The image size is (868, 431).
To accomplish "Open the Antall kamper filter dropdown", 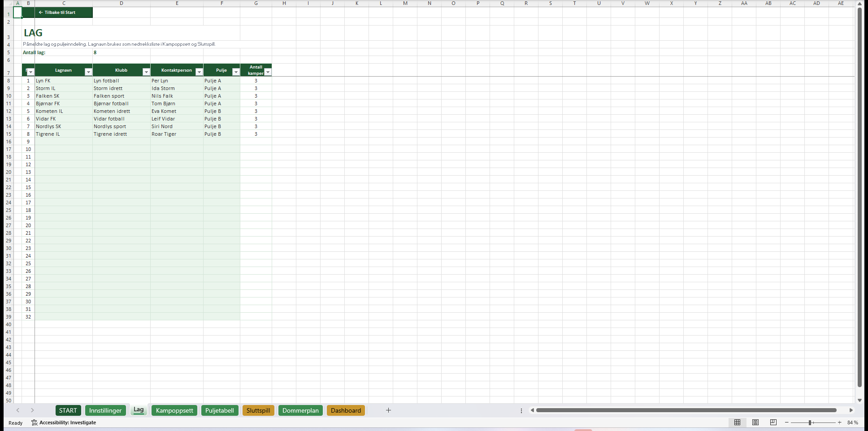I will click(268, 72).
